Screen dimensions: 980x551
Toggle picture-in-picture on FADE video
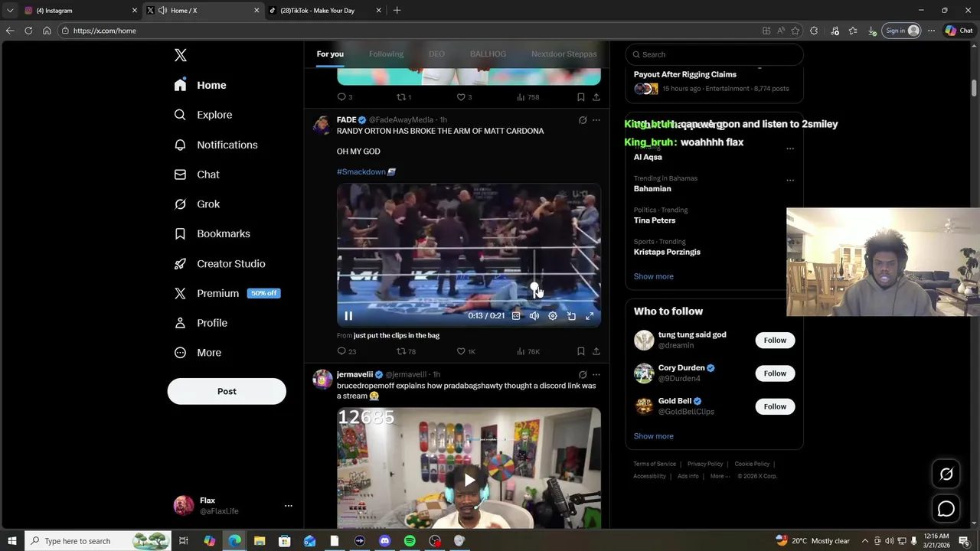point(571,316)
